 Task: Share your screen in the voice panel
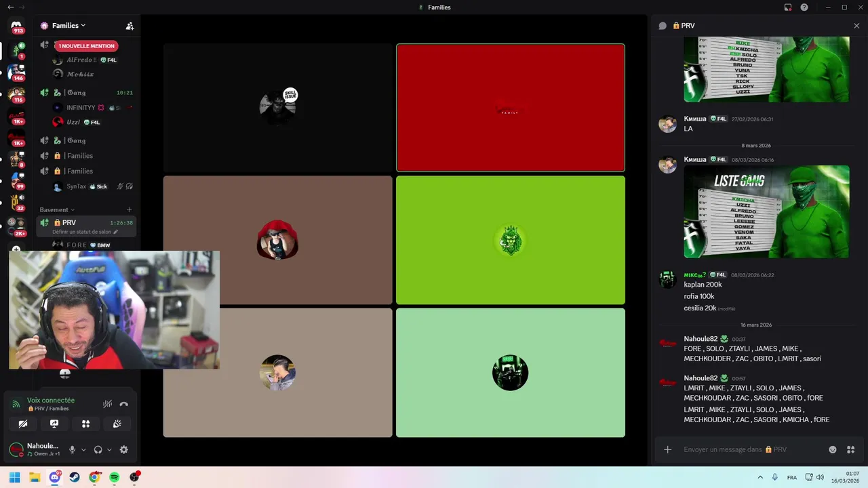pos(54,424)
